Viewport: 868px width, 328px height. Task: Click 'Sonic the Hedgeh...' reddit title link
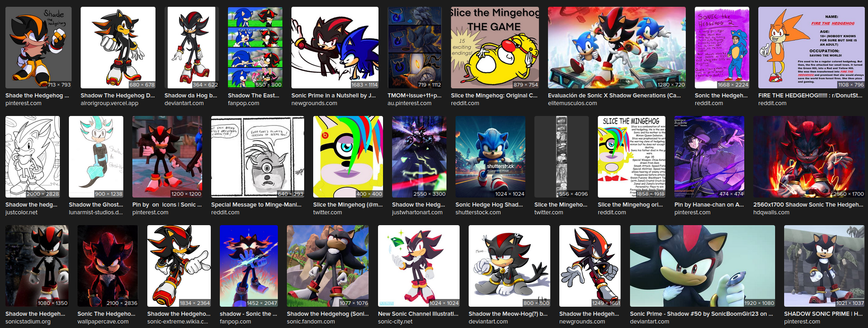pos(721,96)
